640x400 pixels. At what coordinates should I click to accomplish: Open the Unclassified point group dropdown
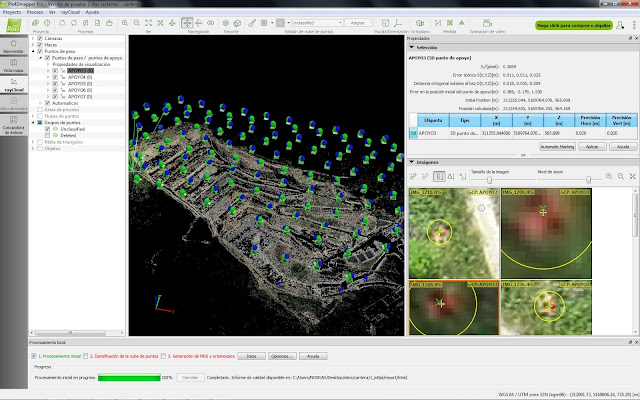coord(315,21)
